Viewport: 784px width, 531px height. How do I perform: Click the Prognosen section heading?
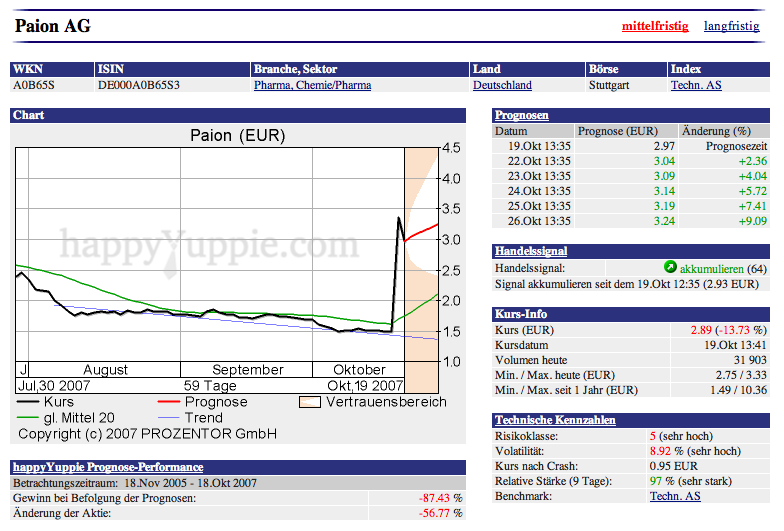point(522,116)
